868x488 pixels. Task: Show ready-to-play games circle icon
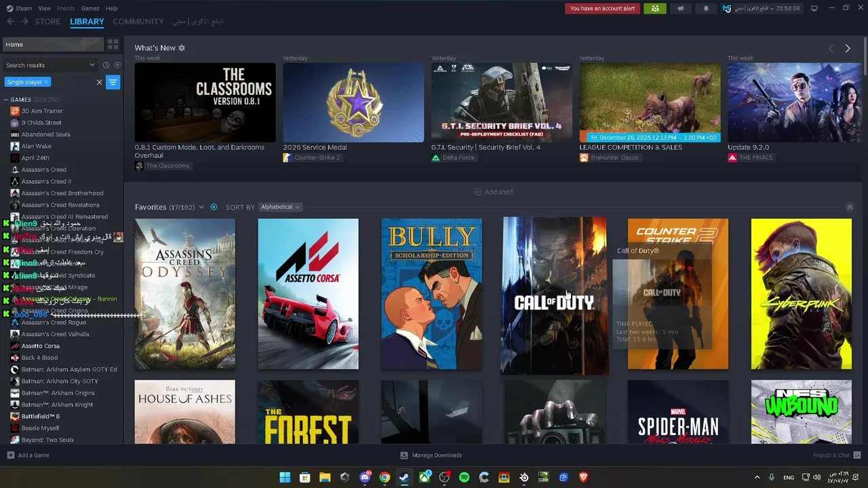pyautogui.click(x=117, y=65)
